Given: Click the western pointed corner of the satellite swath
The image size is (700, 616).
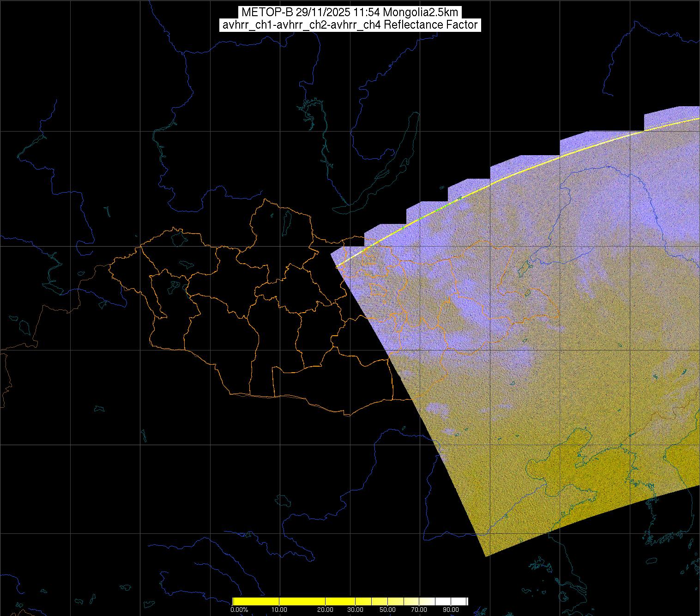Looking at the screenshot, I should (x=332, y=254).
